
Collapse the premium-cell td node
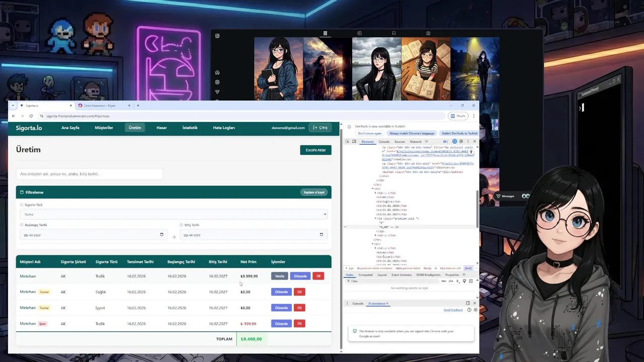point(375,219)
